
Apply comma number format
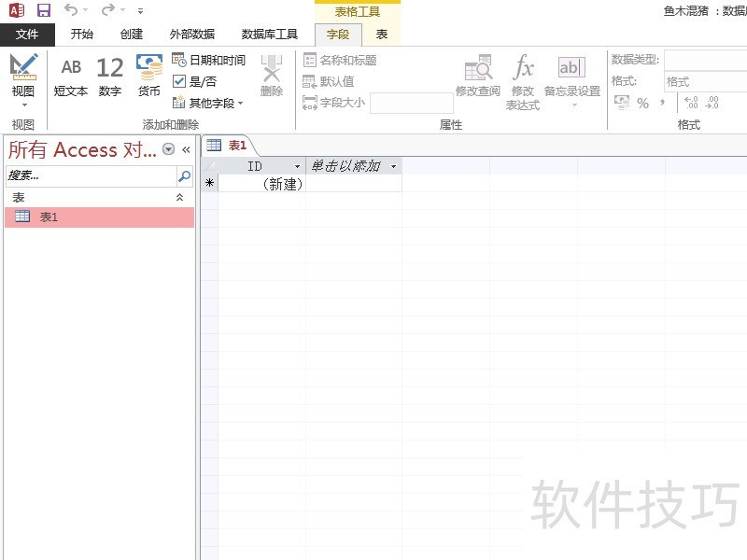pyautogui.click(x=662, y=103)
